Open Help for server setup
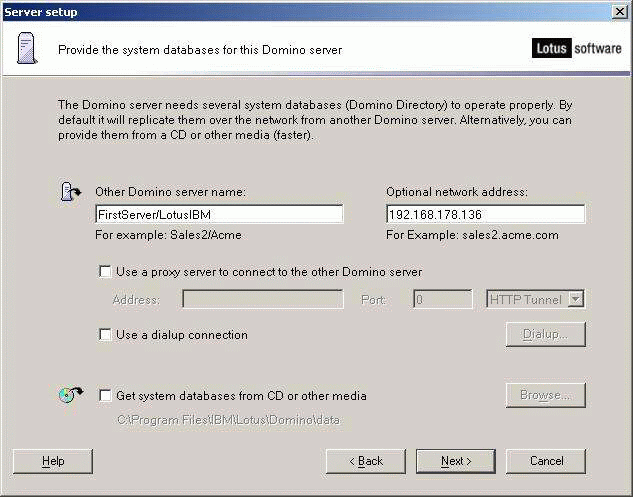The image size is (633, 497). [53, 461]
